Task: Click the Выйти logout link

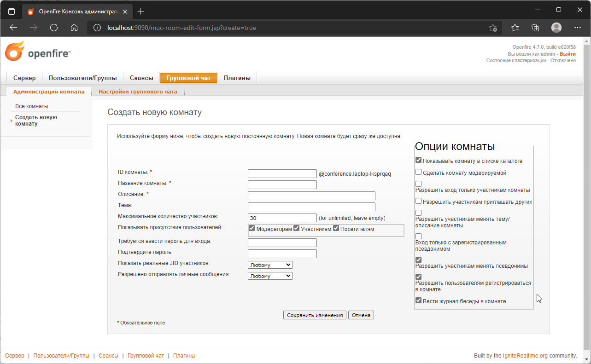Action: tap(568, 54)
